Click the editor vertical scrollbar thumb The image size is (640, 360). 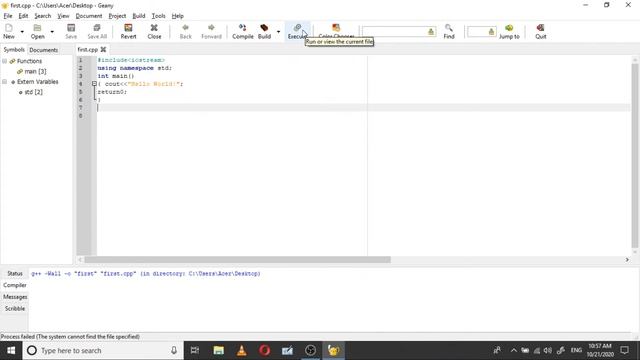click(x=635, y=155)
